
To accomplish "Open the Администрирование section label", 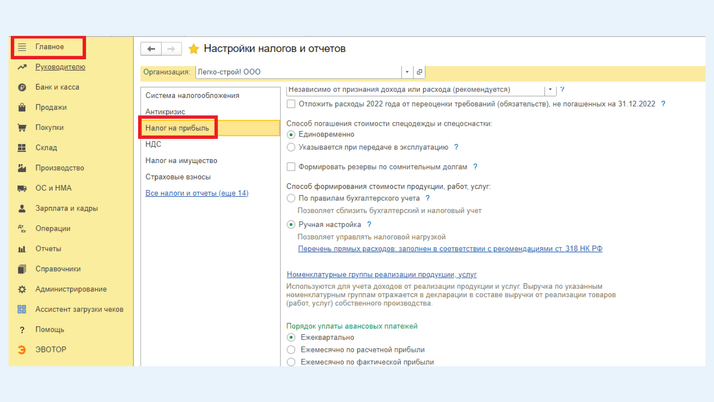I will (71, 289).
